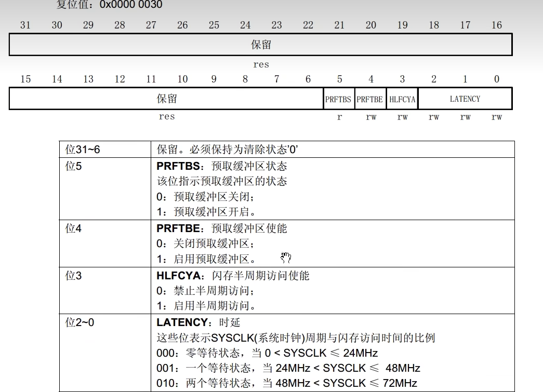543x392 pixels.
Task: Click the HLFCYA bit field cell
Action: tap(402, 99)
